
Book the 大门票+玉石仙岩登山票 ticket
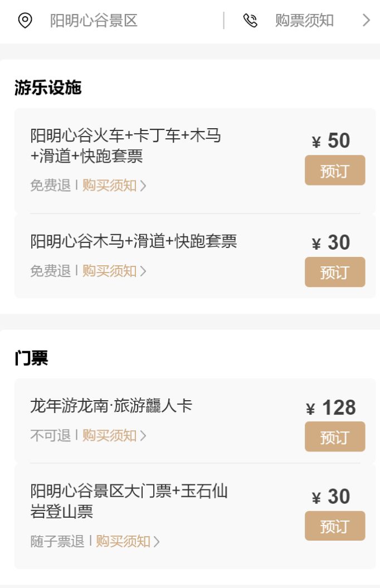[335, 526]
